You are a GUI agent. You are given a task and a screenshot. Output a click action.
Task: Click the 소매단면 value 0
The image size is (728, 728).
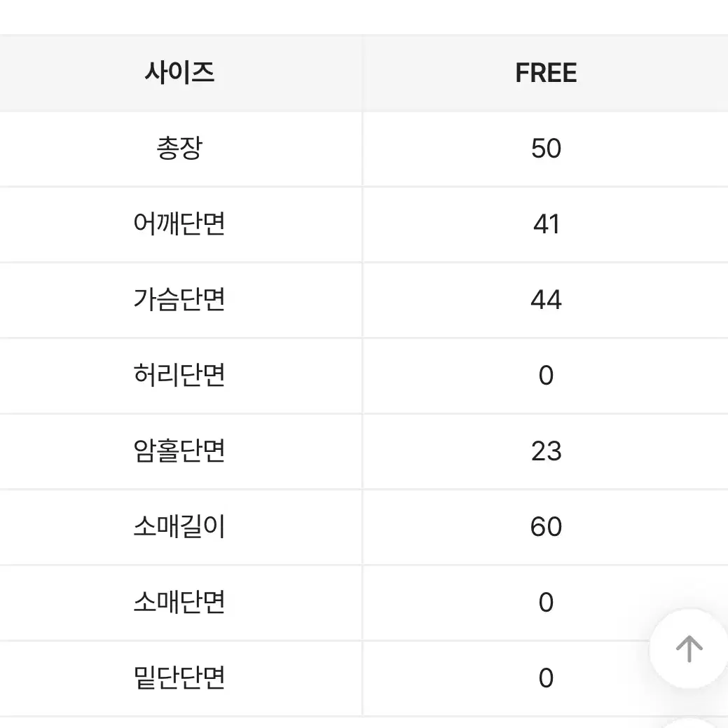coord(546,602)
